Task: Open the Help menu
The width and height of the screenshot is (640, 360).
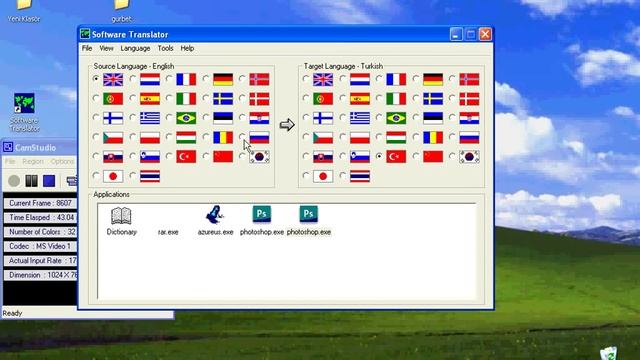Action: point(187,48)
